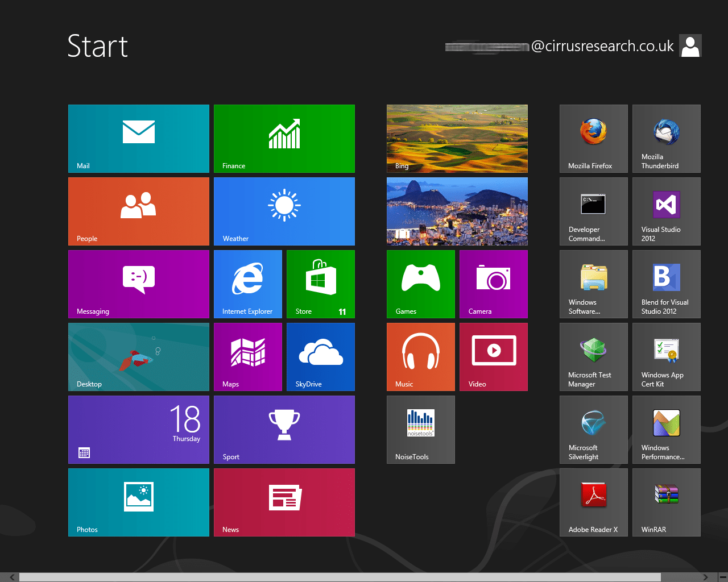Screen dimensions: 728x582
Task: Launch WinRAR
Action: tap(667, 502)
